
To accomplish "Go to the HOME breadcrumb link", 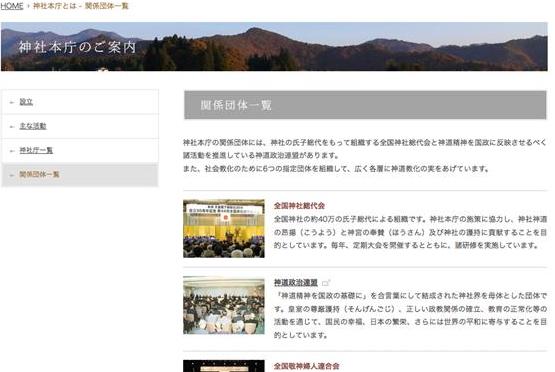I will 12,6.
